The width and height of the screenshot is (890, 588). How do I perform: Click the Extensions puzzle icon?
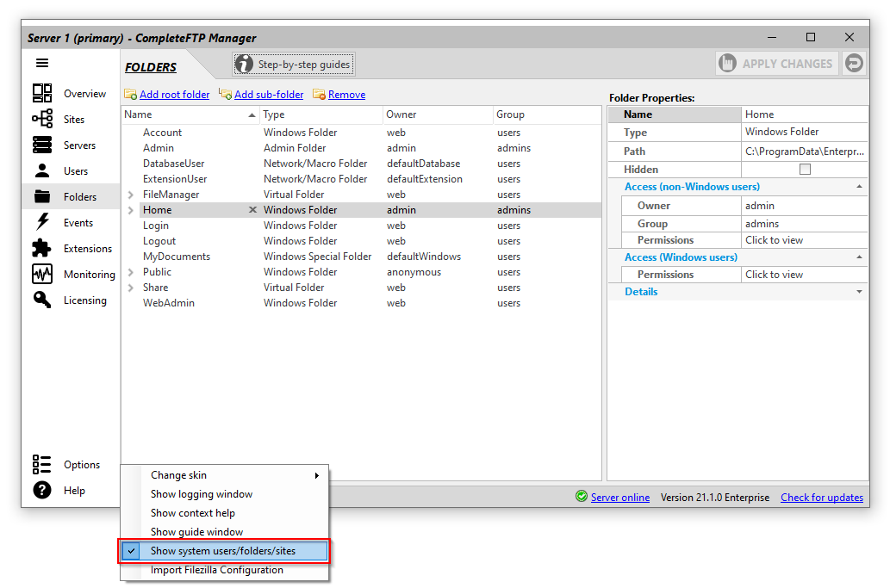tap(42, 248)
